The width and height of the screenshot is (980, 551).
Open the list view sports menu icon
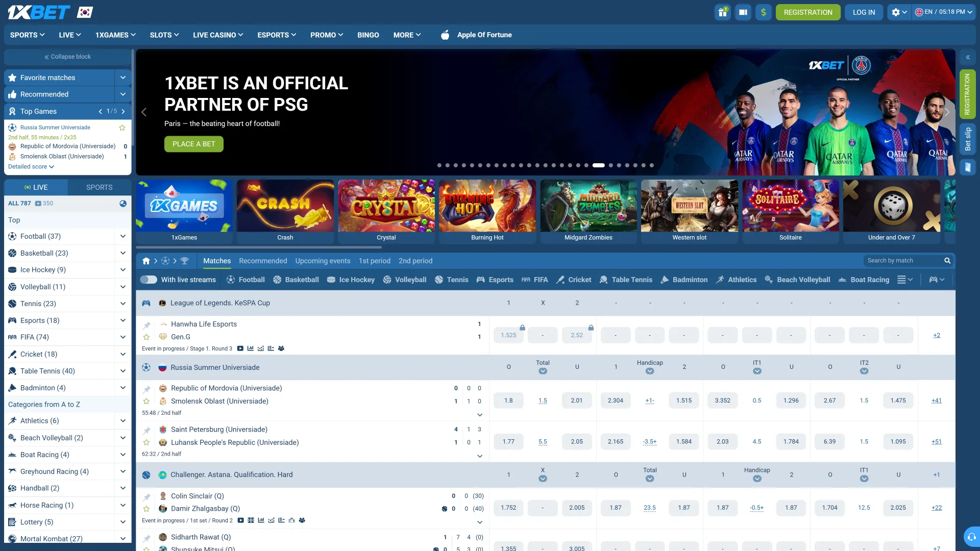(x=905, y=280)
